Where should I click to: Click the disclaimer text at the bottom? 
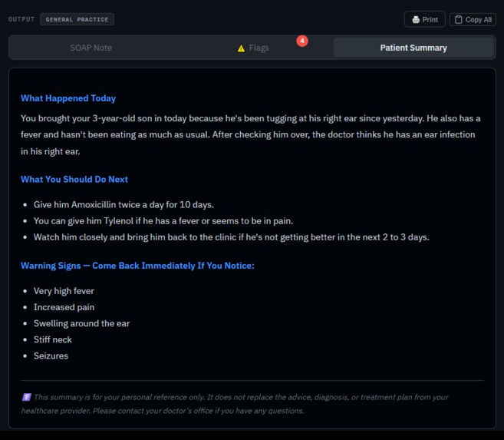click(235, 404)
